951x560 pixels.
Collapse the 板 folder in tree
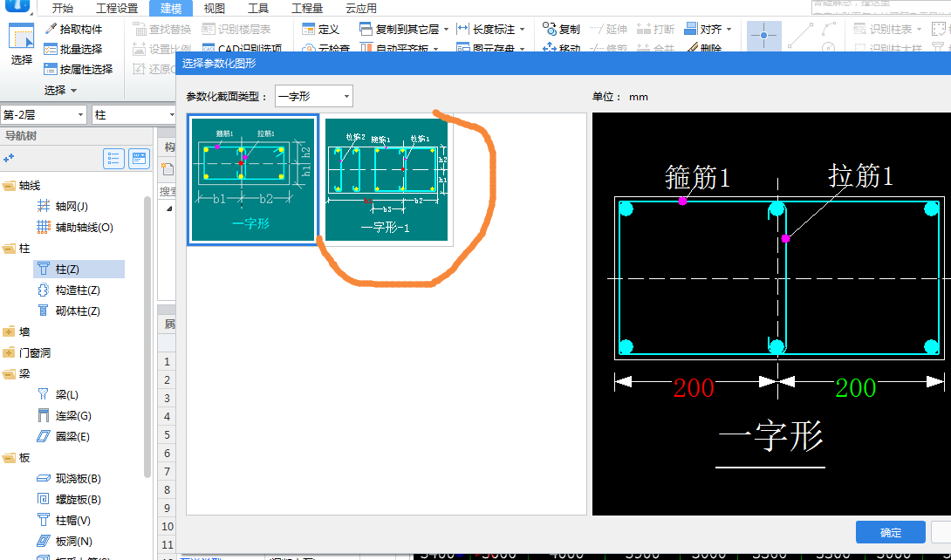(9, 458)
